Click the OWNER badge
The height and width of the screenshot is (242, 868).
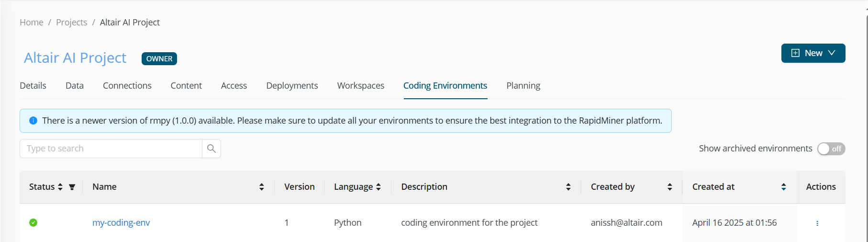[159, 58]
